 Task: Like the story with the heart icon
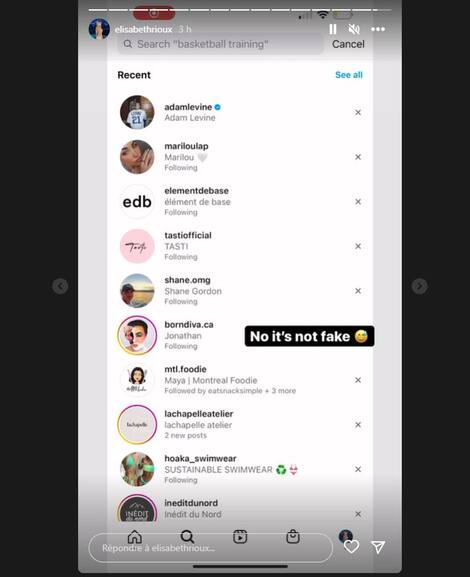click(x=351, y=547)
